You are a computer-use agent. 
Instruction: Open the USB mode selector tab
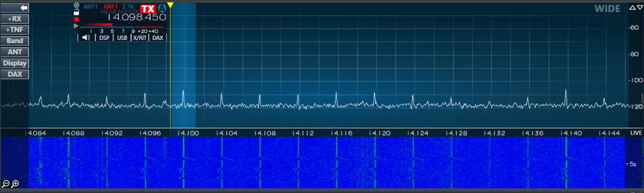122,38
